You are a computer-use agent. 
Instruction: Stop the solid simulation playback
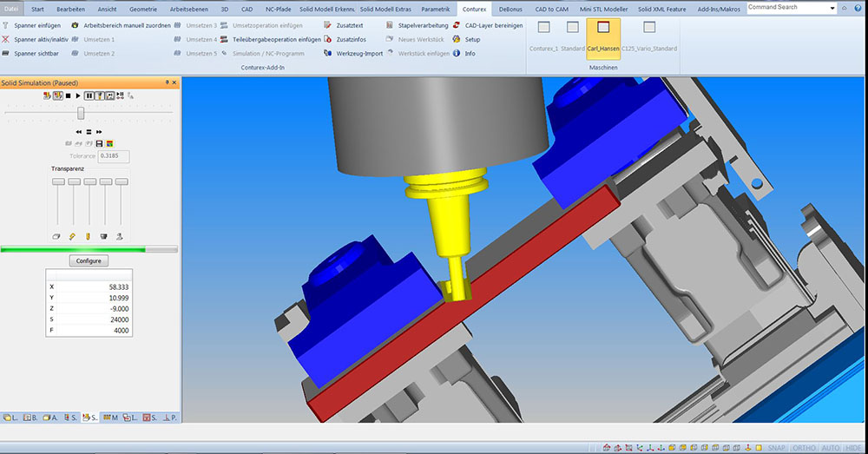pos(68,95)
